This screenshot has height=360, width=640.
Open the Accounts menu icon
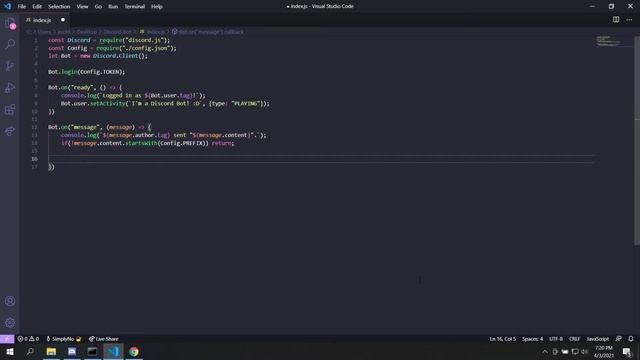click(10, 301)
